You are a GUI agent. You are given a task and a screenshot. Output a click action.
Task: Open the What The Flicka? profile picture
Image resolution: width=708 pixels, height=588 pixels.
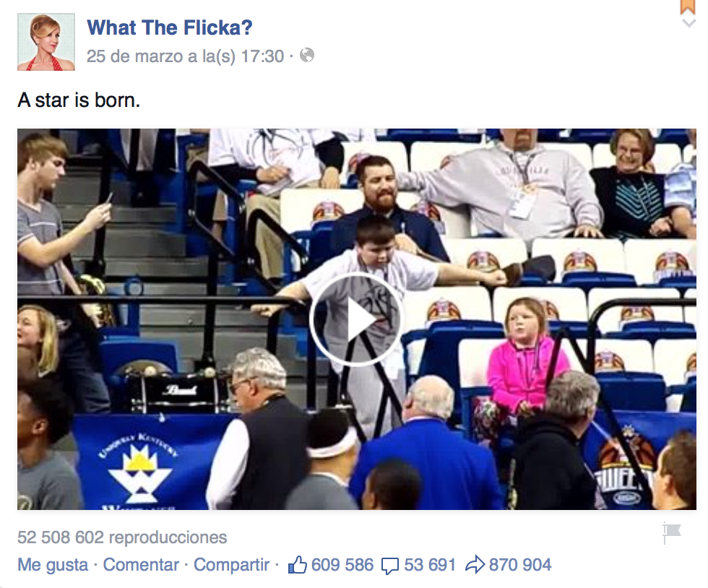46,42
